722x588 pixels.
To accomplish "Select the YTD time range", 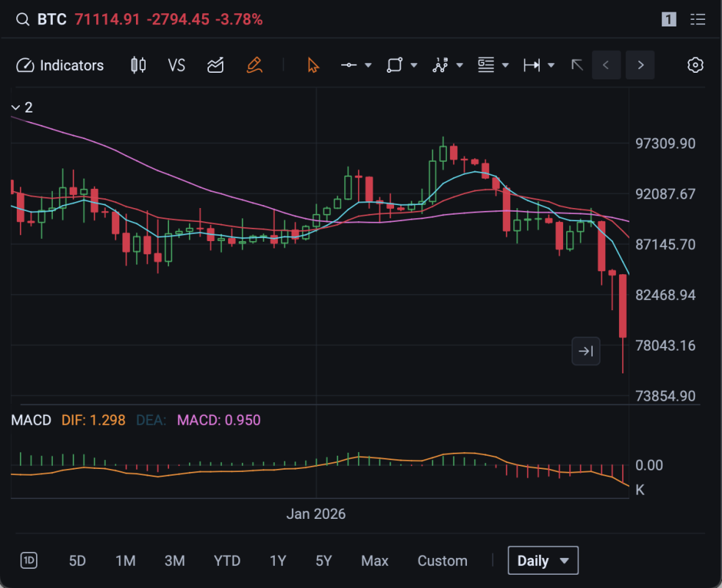I will click(x=226, y=561).
